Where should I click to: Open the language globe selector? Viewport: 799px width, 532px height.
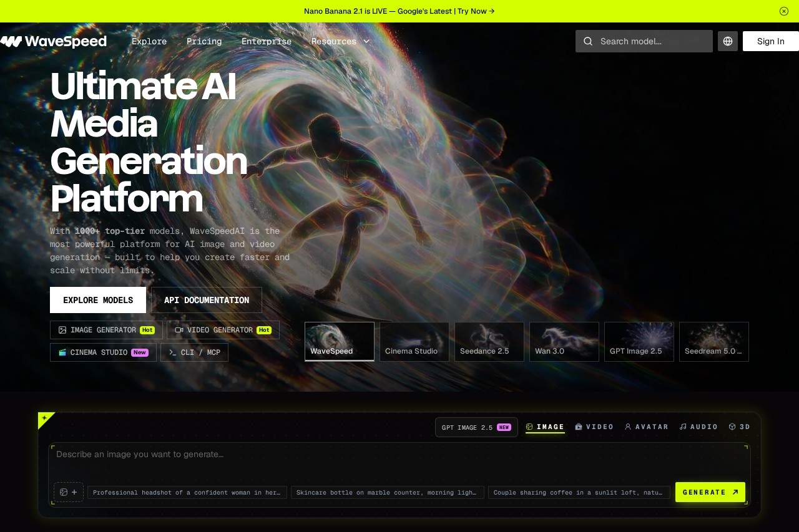click(x=728, y=41)
